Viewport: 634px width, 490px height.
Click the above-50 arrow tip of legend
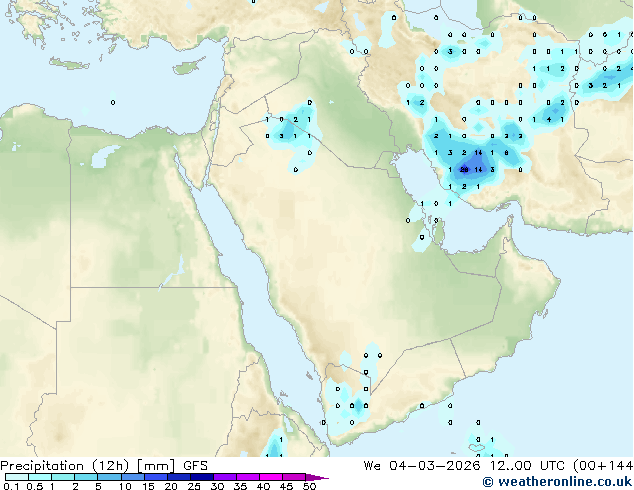(x=317, y=477)
